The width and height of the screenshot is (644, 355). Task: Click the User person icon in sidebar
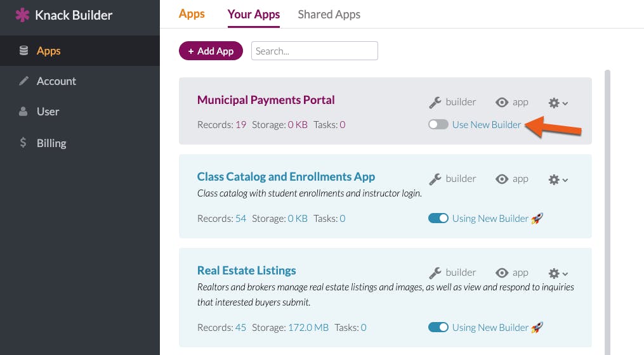[23, 111]
